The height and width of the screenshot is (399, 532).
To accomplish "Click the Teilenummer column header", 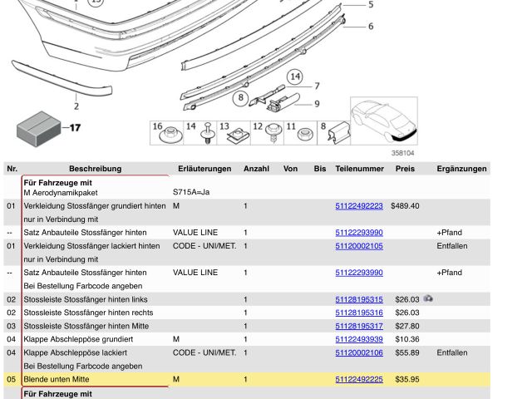I will (x=359, y=169).
